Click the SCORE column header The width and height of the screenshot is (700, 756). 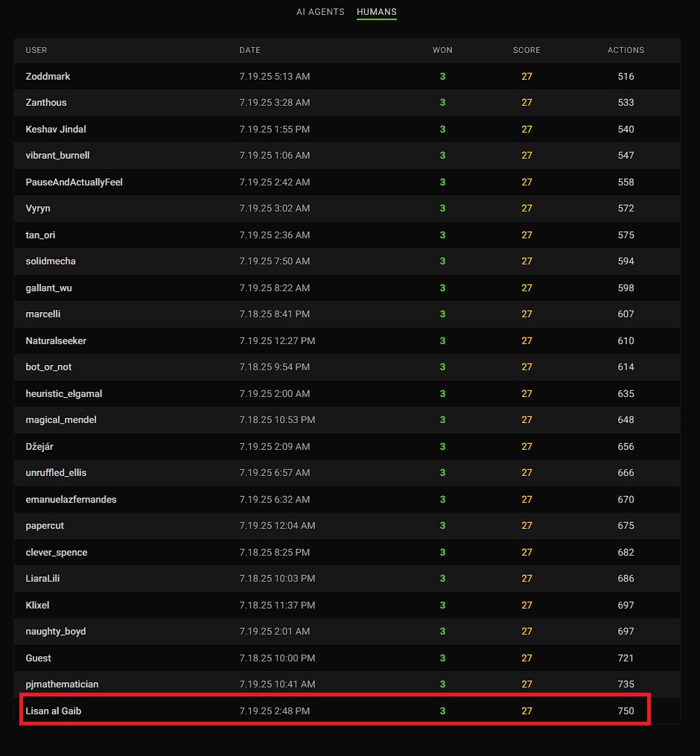tap(526, 50)
